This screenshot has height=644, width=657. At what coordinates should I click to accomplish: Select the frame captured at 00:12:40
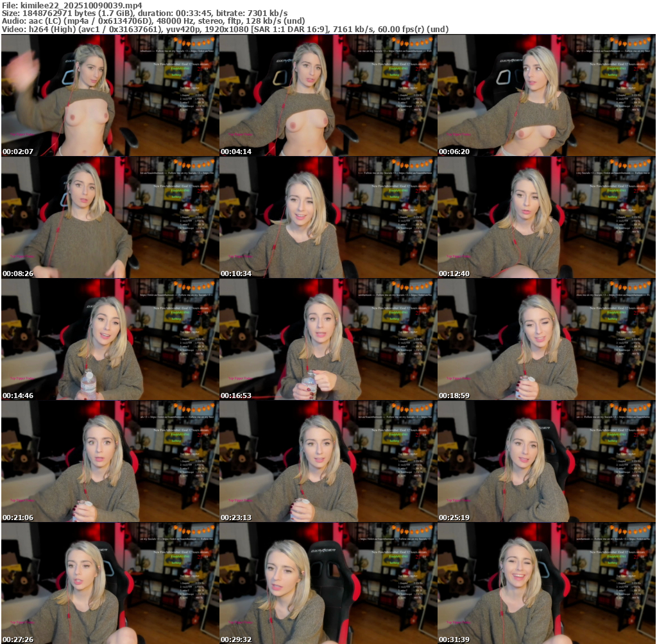[x=547, y=217]
